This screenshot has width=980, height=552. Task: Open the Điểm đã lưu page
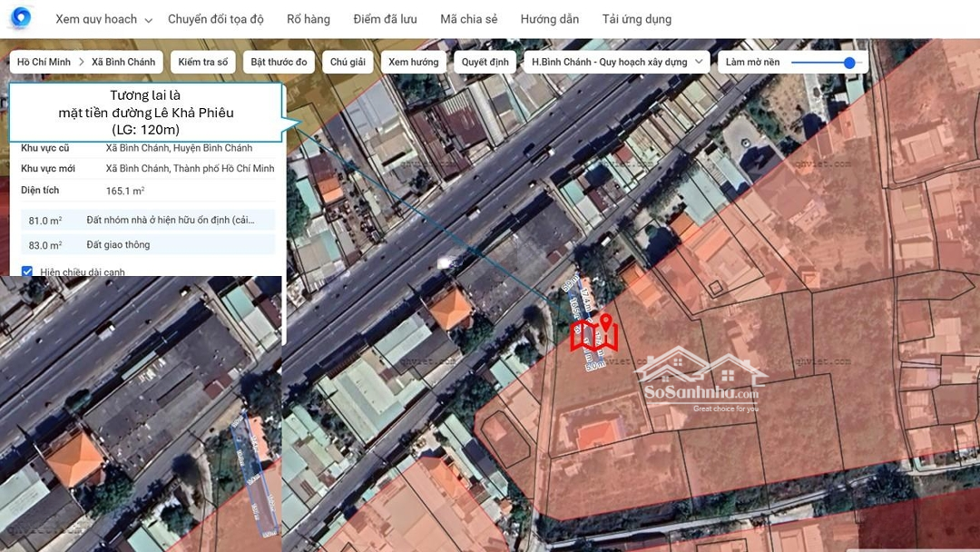[x=385, y=19]
